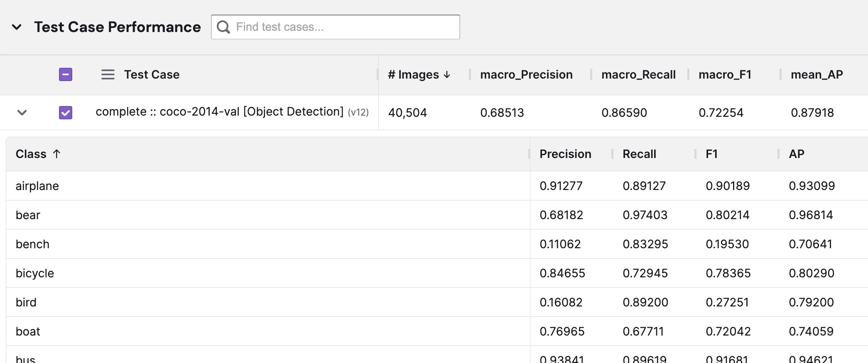Sort by macro_Recall column header
The height and width of the screenshot is (363, 868).
[x=638, y=75]
